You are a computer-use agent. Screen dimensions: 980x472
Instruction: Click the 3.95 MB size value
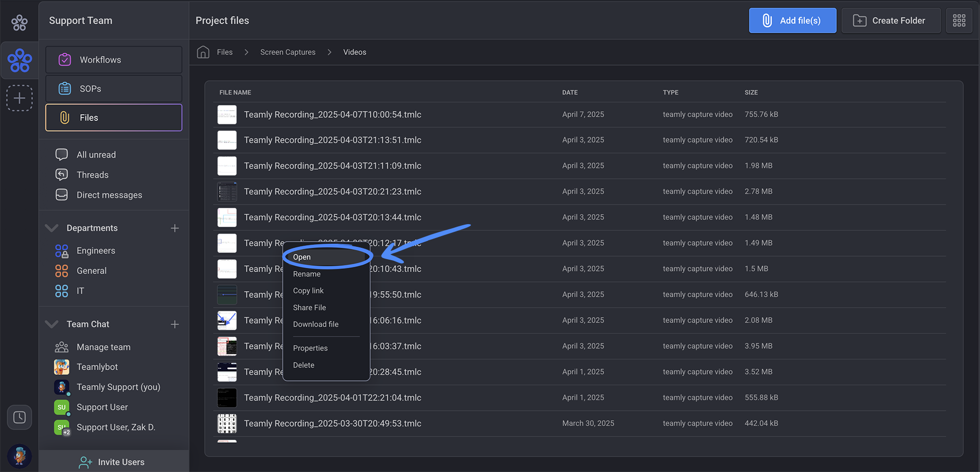(758, 346)
